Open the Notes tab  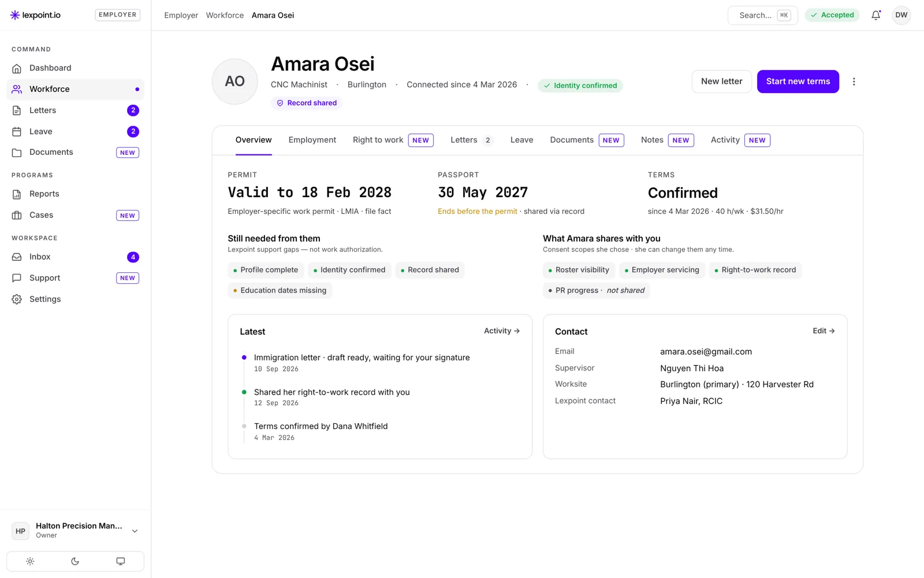(x=667, y=140)
